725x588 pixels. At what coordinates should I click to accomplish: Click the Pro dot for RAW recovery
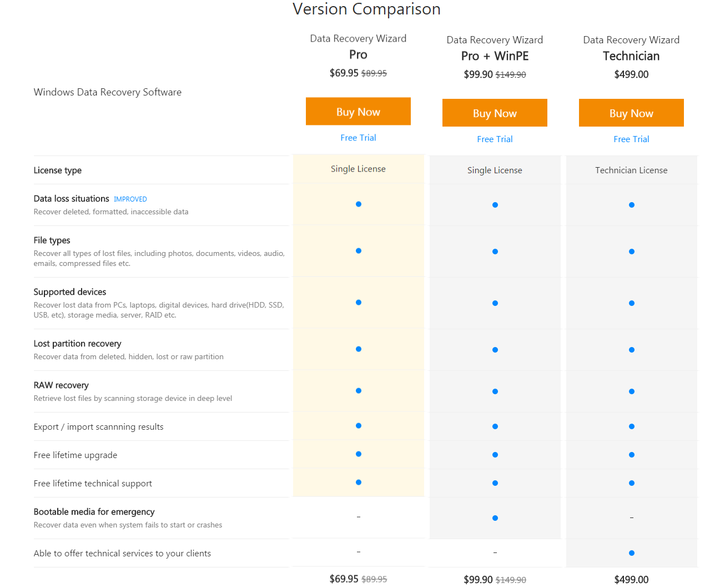(x=359, y=391)
